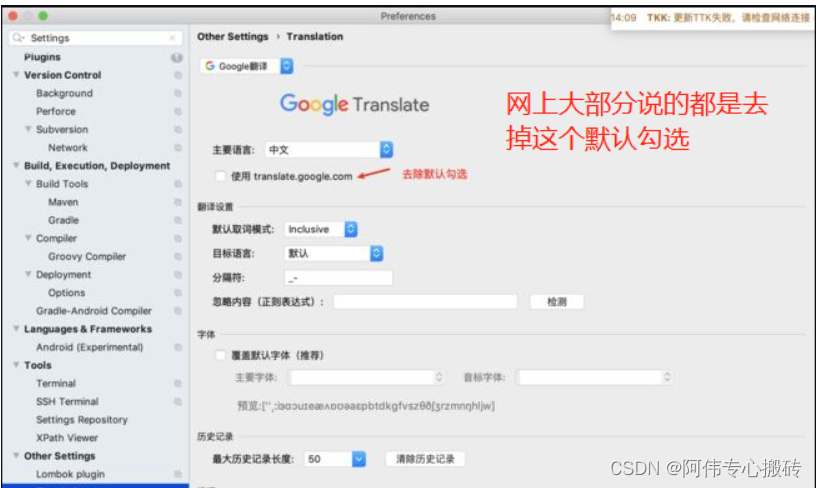Open the 目标语言 dropdown showing 默认
Image resolution: width=817 pixels, height=488 pixels.
(x=334, y=254)
